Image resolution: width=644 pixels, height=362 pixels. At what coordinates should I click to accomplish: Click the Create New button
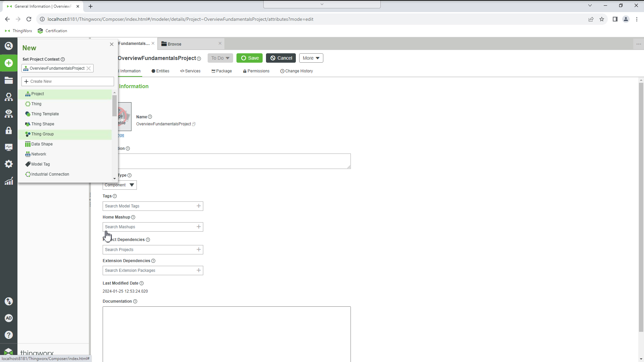point(67,81)
